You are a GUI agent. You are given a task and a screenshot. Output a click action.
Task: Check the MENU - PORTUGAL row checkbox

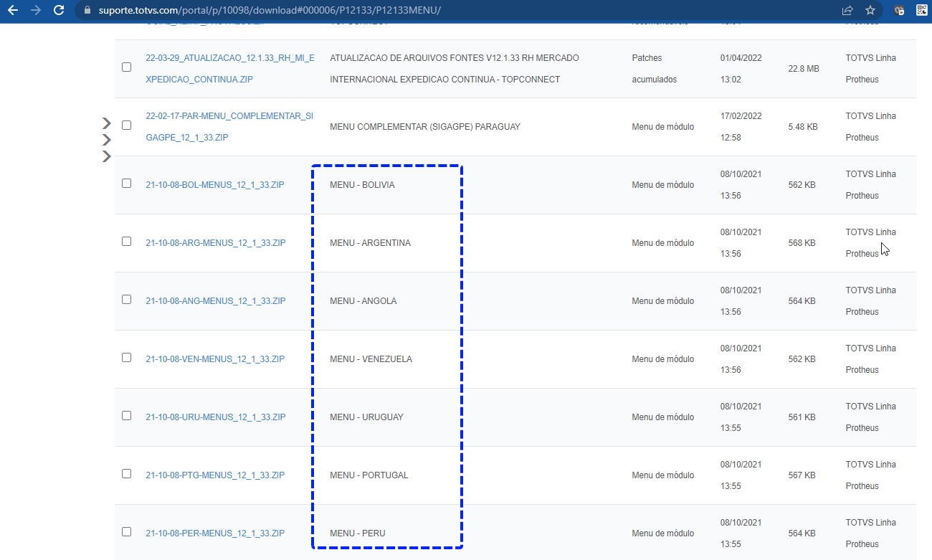[x=127, y=473]
